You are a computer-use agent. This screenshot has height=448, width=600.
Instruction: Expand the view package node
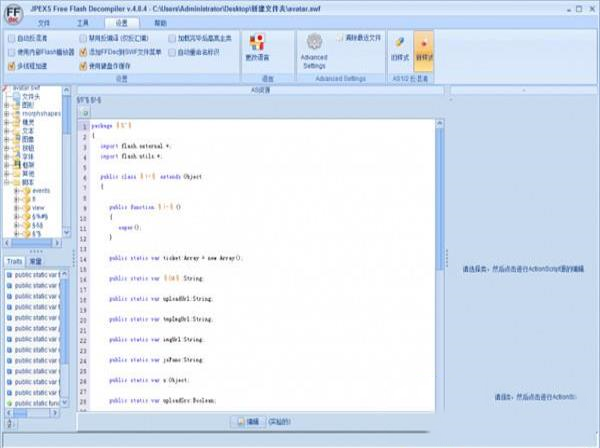16,208
